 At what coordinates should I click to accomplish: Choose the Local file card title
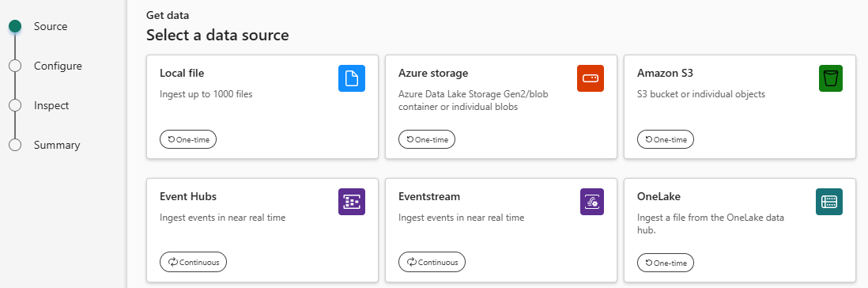(182, 73)
